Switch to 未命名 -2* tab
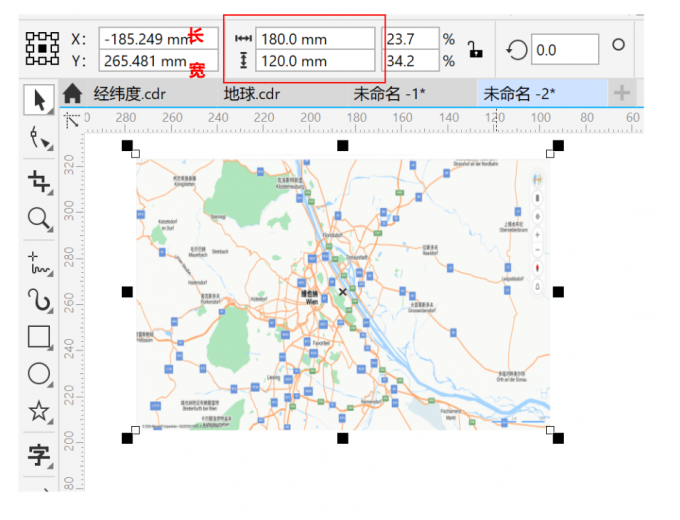The height and width of the screenshot is (520, 680). point(542,93)
